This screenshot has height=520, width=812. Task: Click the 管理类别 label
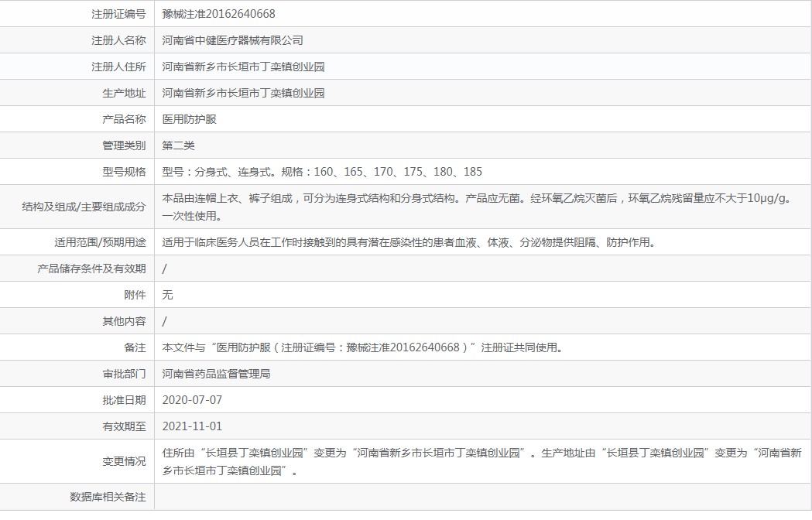coord(125,145)
